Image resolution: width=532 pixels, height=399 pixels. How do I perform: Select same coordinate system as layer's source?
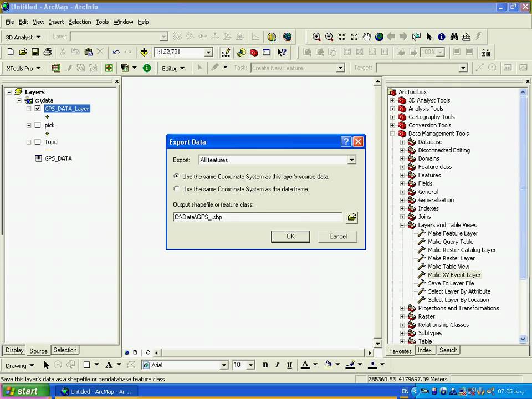point(176,176)
